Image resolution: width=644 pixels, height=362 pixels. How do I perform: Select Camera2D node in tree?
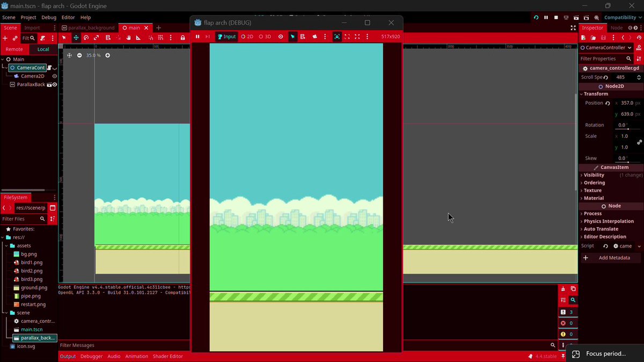pyautogui.click(x=32, y=76)
